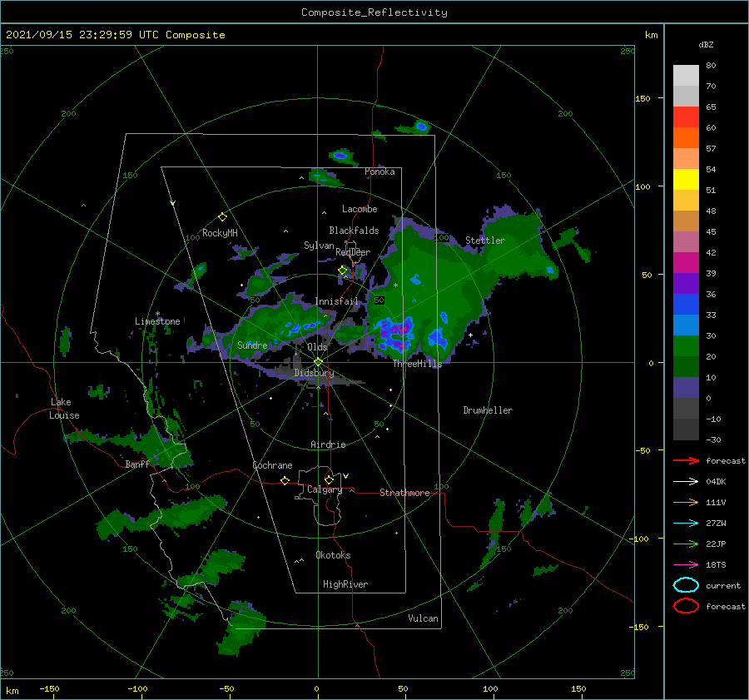
Task: Select the yellow diamond marker below RedDeer
Action: [x=342, y=271]
